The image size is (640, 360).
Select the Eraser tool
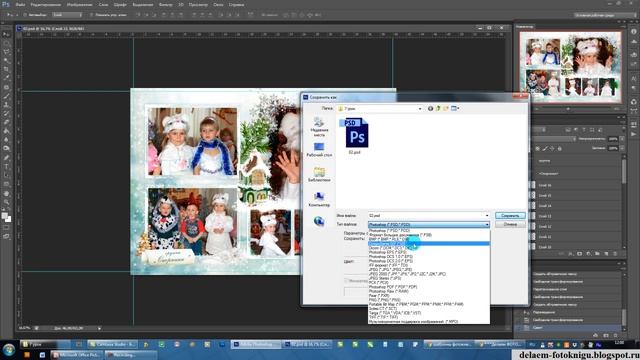coord(6,122)
